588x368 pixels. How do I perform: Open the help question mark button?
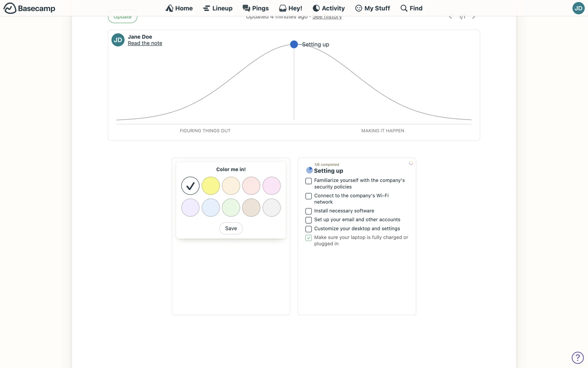click(x=578, y=358)
